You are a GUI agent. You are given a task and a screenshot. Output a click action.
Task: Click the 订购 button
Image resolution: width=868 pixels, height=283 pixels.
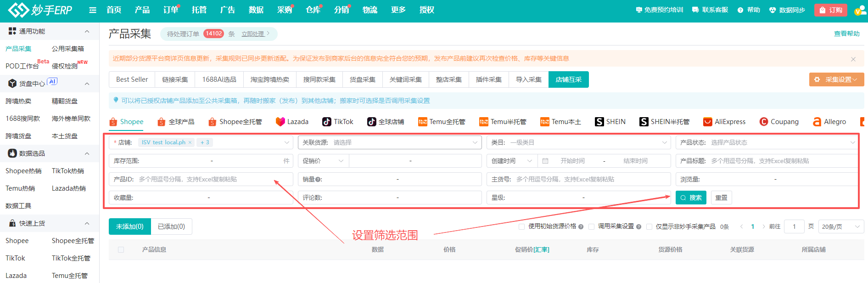click(830, 10)
